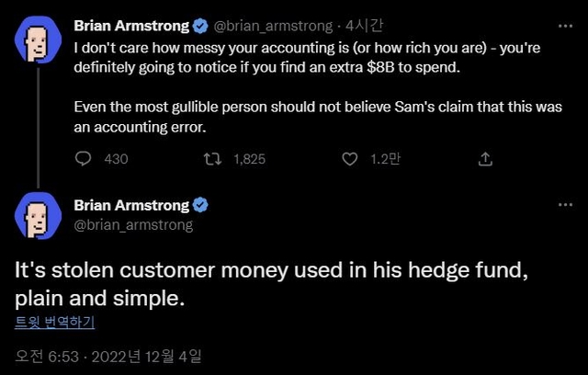
Task: Click Brian Armstrong name on the second tweet
Action: 130,206
